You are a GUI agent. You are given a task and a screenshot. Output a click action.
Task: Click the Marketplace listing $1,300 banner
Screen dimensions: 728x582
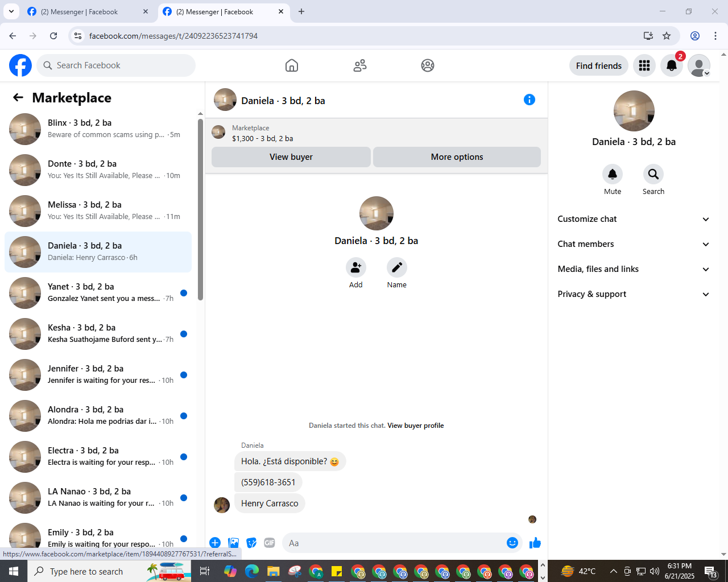(377, 133)
